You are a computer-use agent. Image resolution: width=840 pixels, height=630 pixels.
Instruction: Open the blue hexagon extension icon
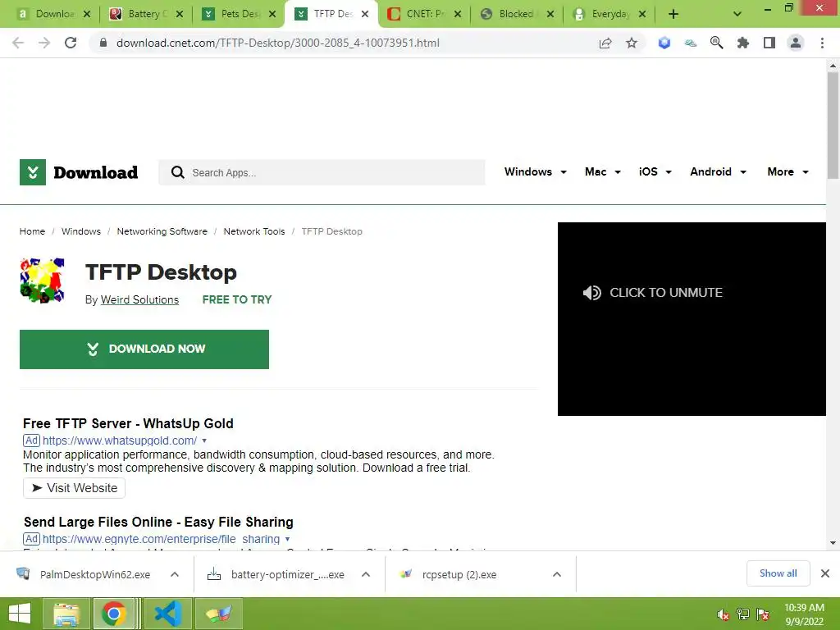(x=664, y=43)
